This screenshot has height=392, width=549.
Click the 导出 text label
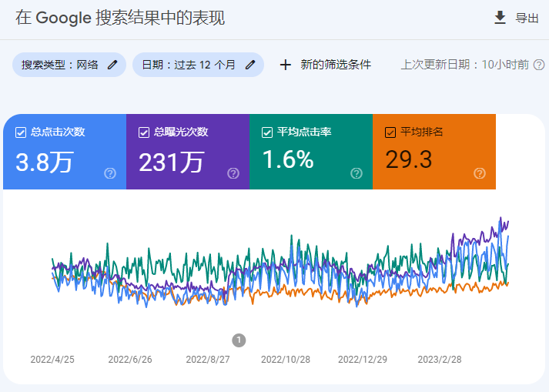click(x=527, y=18)
